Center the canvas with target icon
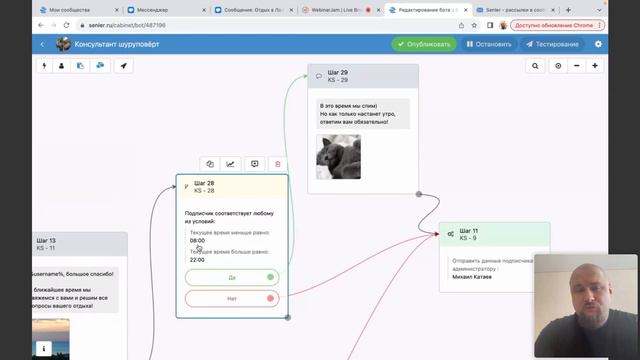 coord(558,66)
